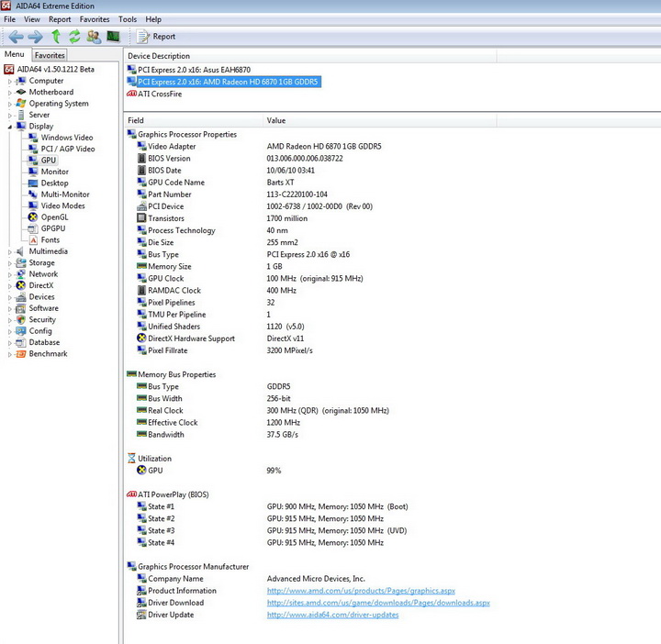The height and width of the screenshot is (644, 661).
Task: Click the Device Description column header
Action: point(310,56)
